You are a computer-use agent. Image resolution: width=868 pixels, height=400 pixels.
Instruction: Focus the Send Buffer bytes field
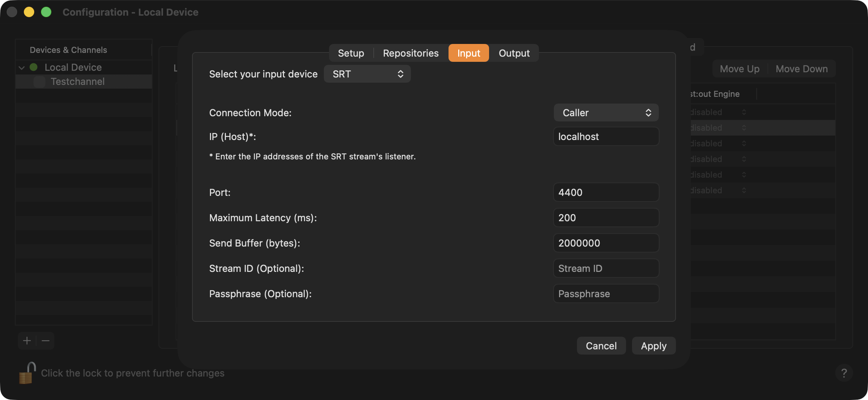point(606,243)
